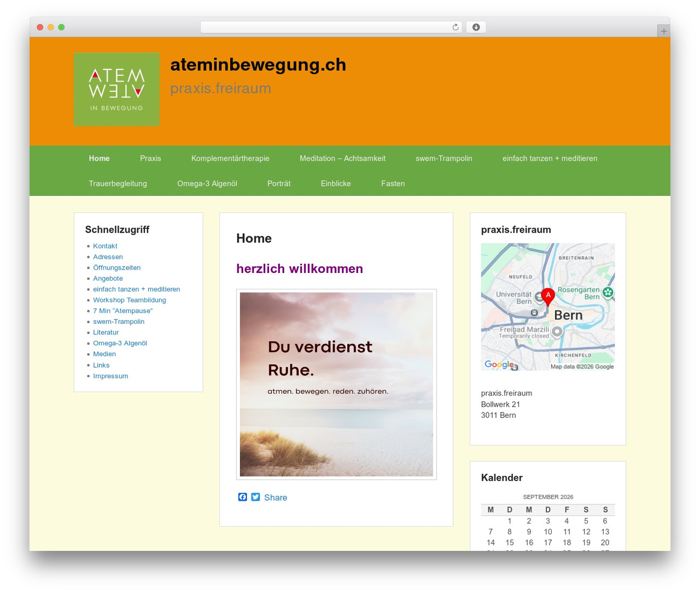700x593 pixels.
Task: Click the Google logo on the map
Action: pos(499,364)
